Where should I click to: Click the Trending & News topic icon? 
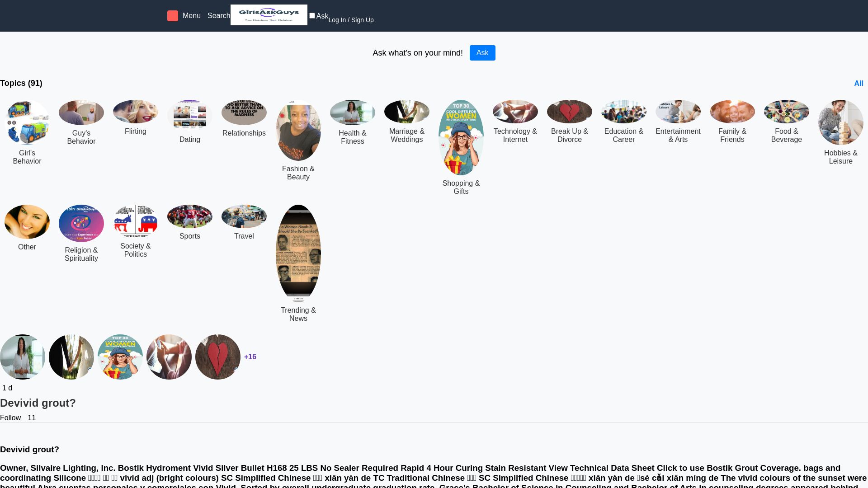coord(298,253)
